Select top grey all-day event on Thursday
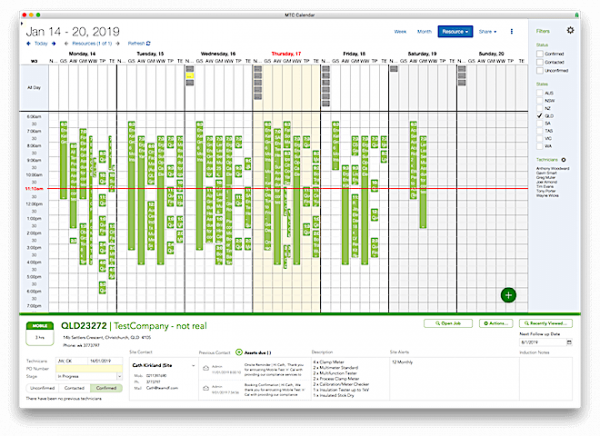Screen dimensions: 600x436 point(258,69)
